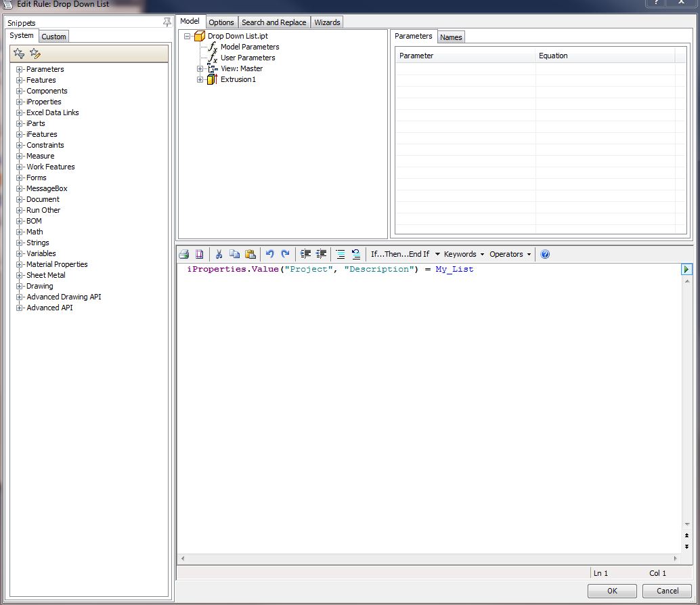Switch to the Custom snippets tab
The height and width of the screenshot is (605, 700).
point(53,37)
